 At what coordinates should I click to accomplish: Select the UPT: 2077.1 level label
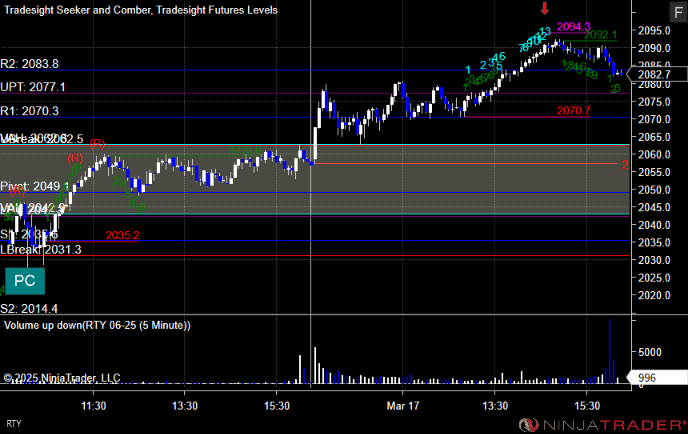coord(33,87)
